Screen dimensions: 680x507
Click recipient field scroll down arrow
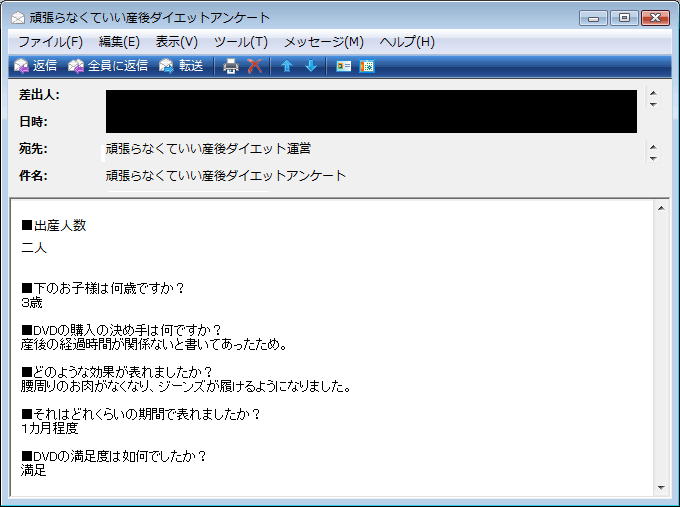[653, 158]
